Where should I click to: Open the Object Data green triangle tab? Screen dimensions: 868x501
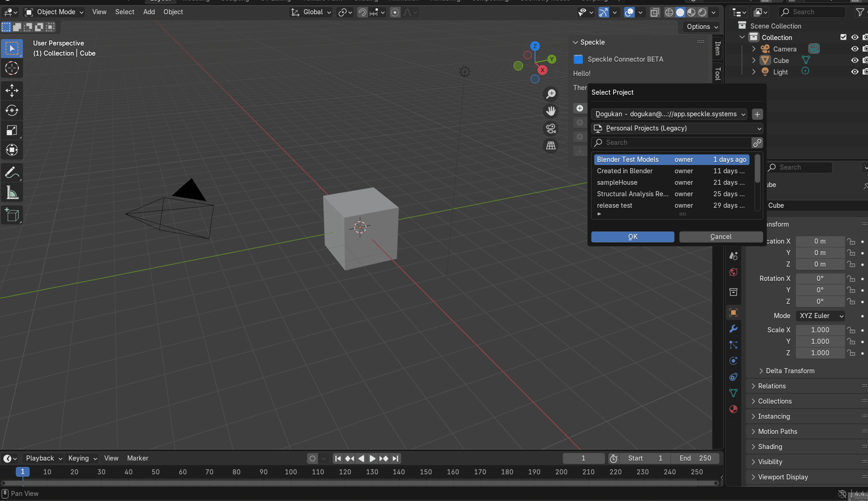[733, 393]
